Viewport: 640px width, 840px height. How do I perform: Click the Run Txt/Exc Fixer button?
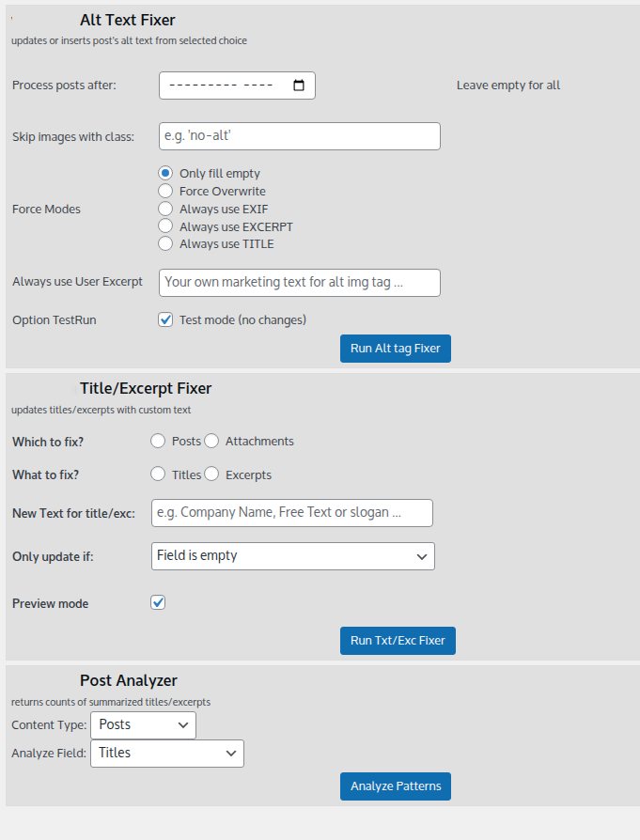pyautogui.click(x=398, y=641)
